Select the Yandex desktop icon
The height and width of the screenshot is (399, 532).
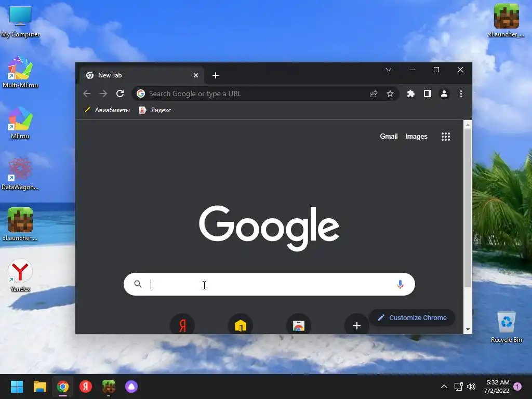pos(20,275)
